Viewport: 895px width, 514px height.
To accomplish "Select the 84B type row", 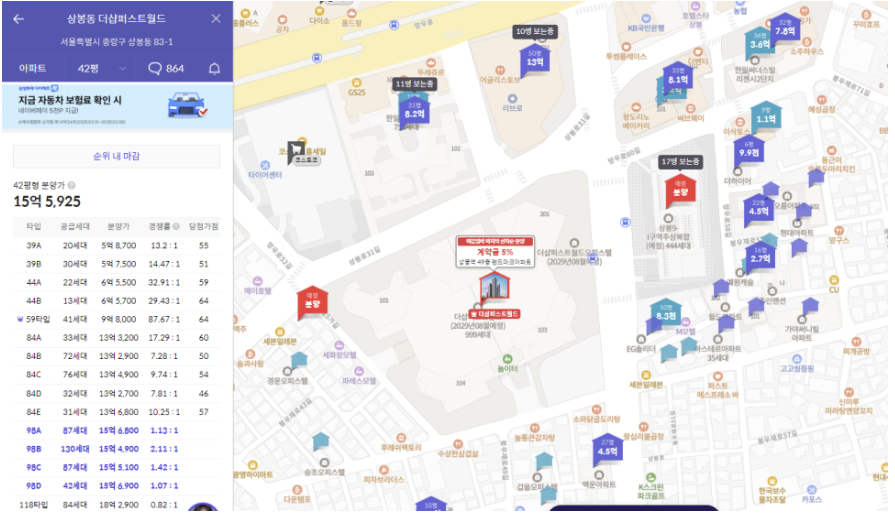I will 116,356.
